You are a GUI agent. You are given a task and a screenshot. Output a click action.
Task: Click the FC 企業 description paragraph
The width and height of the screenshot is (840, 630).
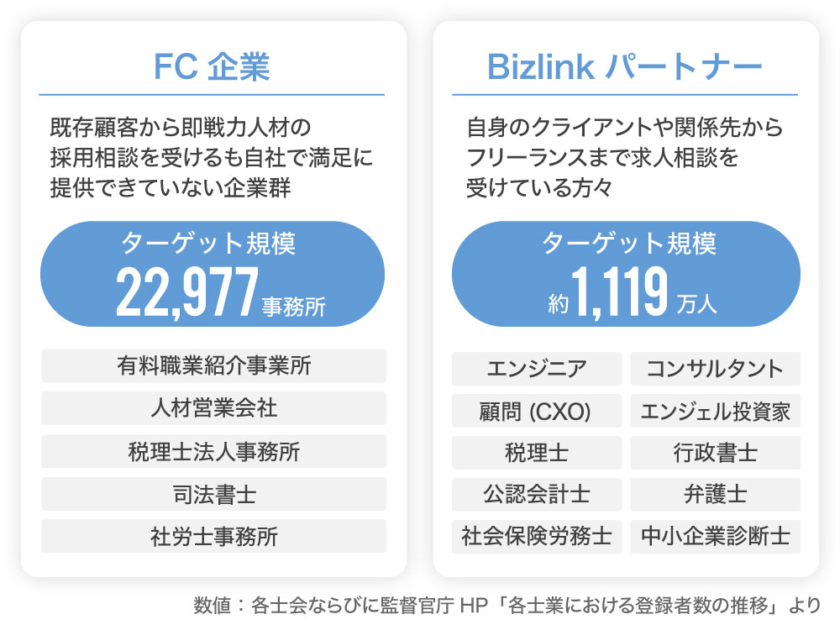click(210, 158)
